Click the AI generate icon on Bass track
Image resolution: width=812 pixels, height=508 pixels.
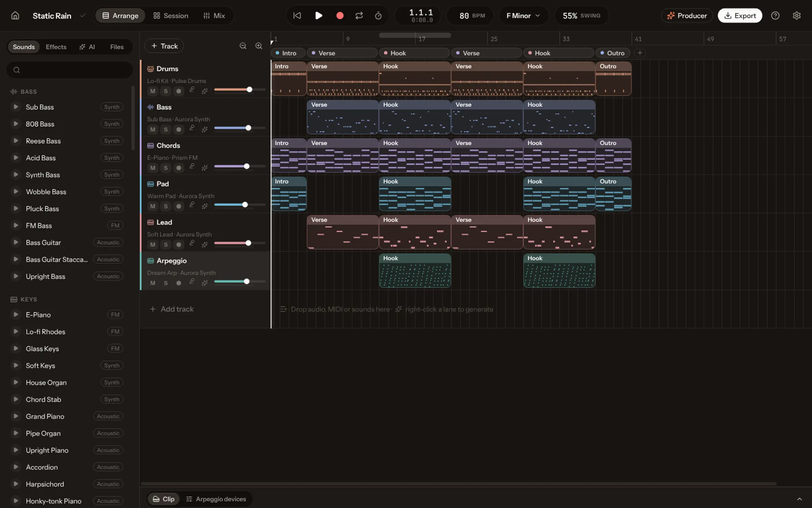tap(205, 129)
